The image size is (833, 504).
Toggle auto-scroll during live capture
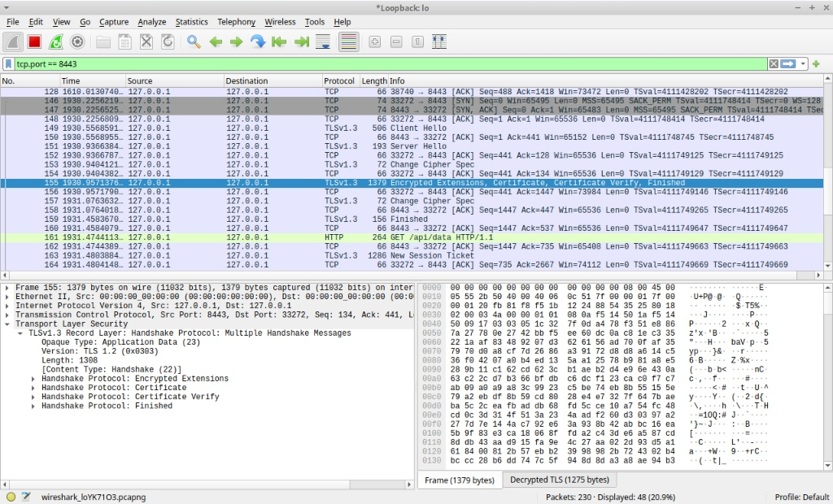(x=323, y=42)
